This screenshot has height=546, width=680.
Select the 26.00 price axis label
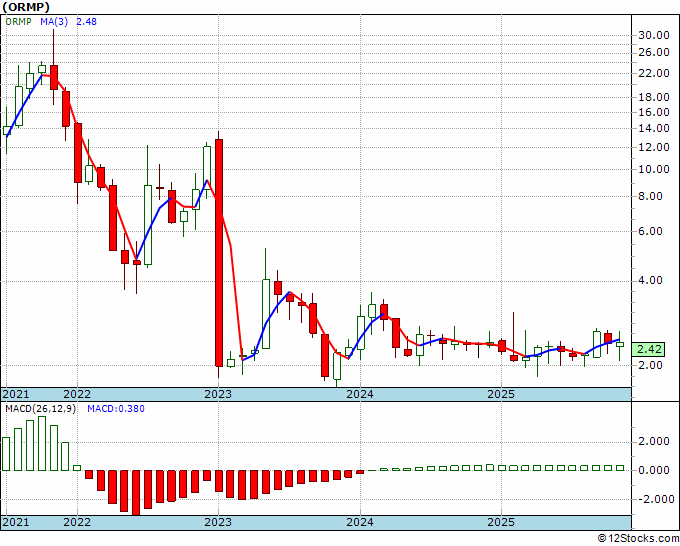click(x=654, y=52)
